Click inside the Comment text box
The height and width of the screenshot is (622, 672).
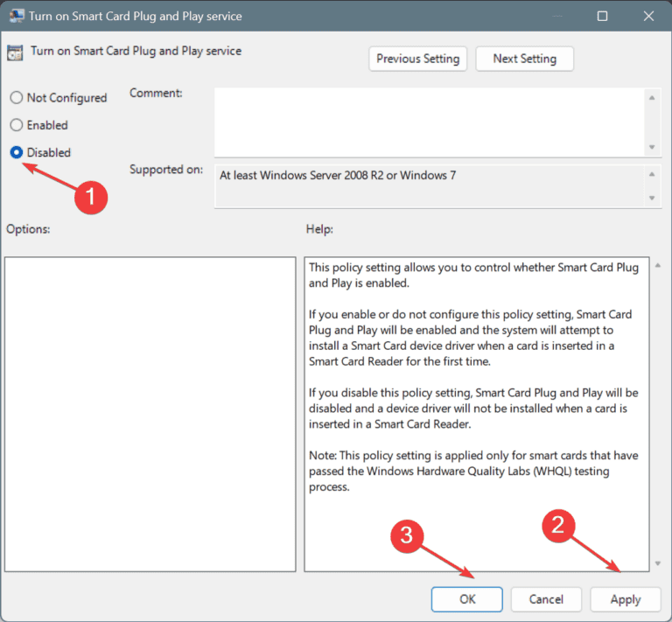point(429,122)
